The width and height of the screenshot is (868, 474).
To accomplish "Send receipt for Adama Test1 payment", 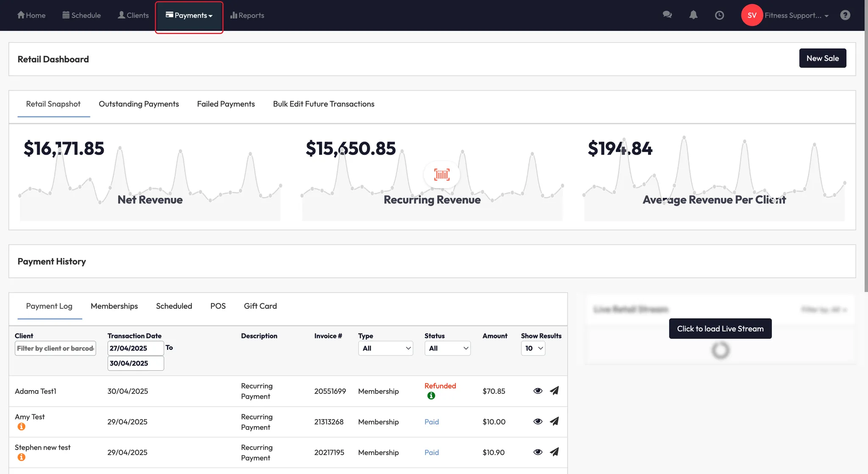I will click(554, 391).
